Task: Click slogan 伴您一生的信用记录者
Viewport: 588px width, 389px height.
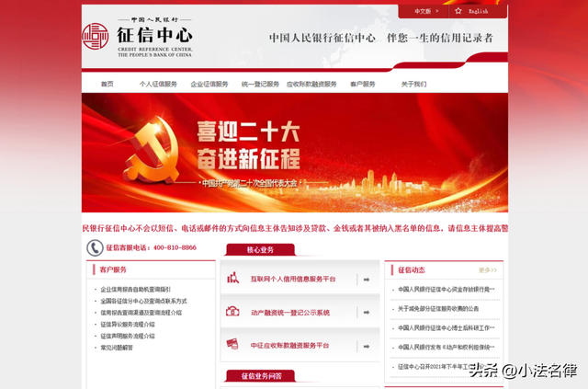Action: [x=440, y=38]
